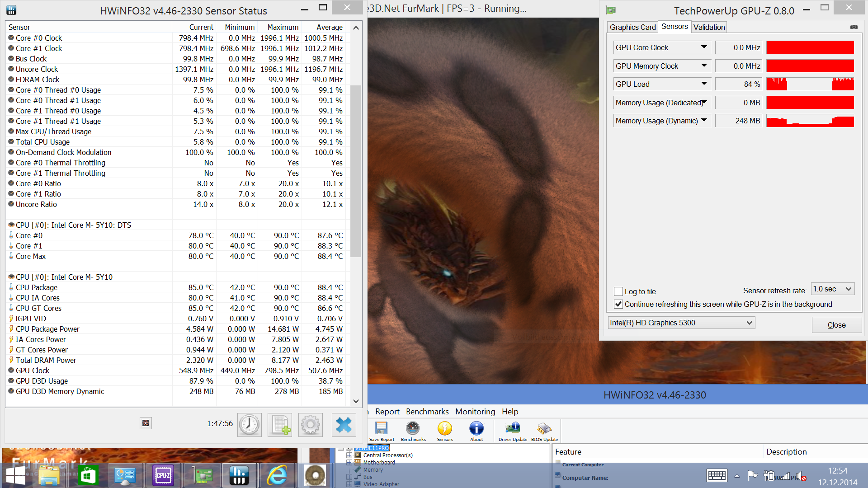Viewport: 868px width, 488px height.
Task: Click the Memory Usage (Dynamic) history graph
Action: click(x=810, y=121)
